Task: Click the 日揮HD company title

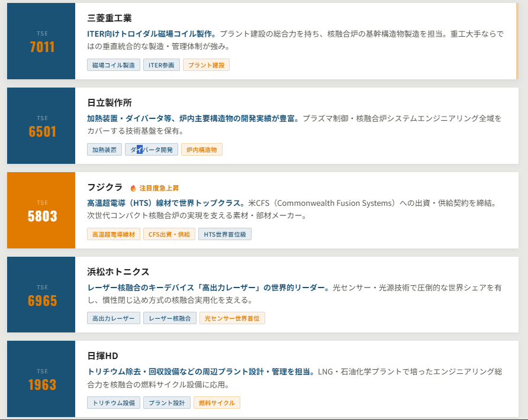Action: pyautogui.click(x=103, y=356)
